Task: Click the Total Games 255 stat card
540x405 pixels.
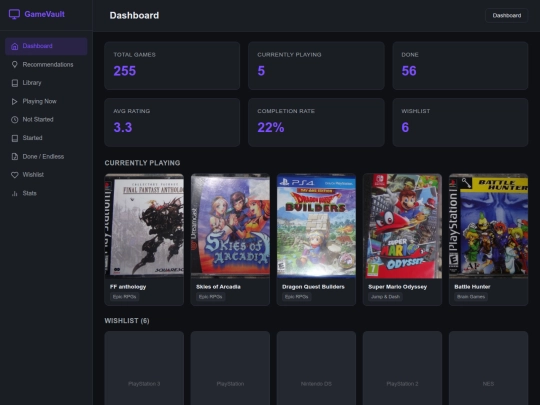Action: click(x=172, y=66)
